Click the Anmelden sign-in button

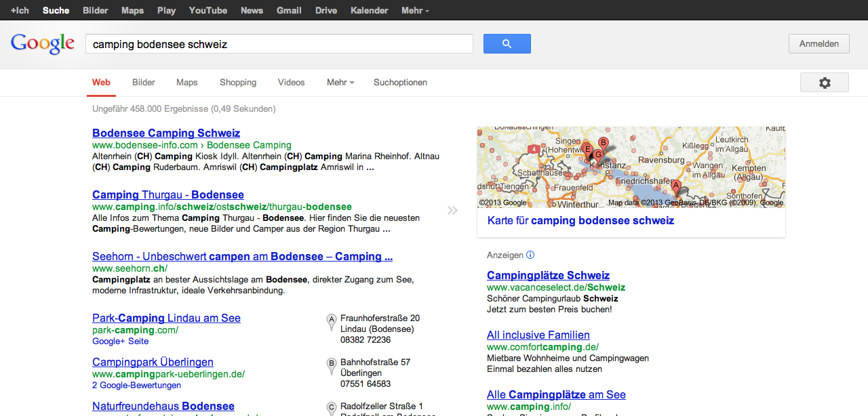(818, 44)
